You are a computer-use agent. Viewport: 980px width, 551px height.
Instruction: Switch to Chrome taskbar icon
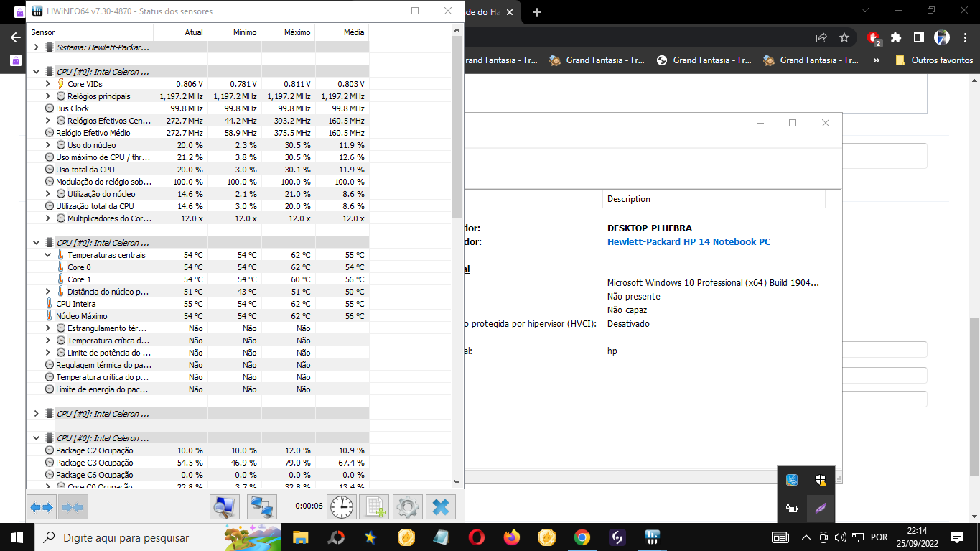pyautogui.click(x=582, y=537)
